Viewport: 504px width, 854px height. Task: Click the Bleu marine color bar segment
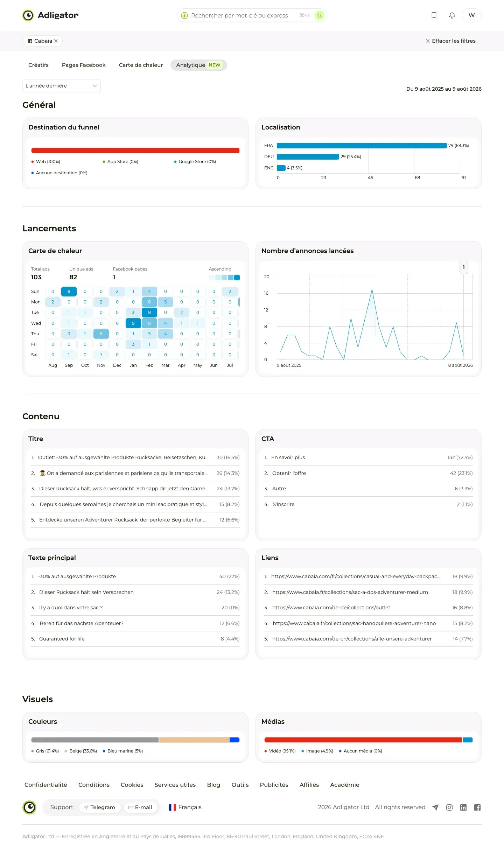tap(234, 740)
